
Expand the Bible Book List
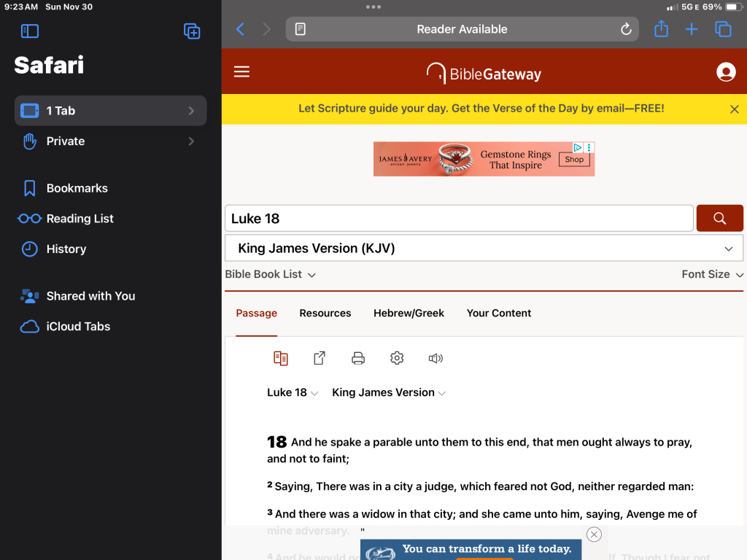(270, 275)
